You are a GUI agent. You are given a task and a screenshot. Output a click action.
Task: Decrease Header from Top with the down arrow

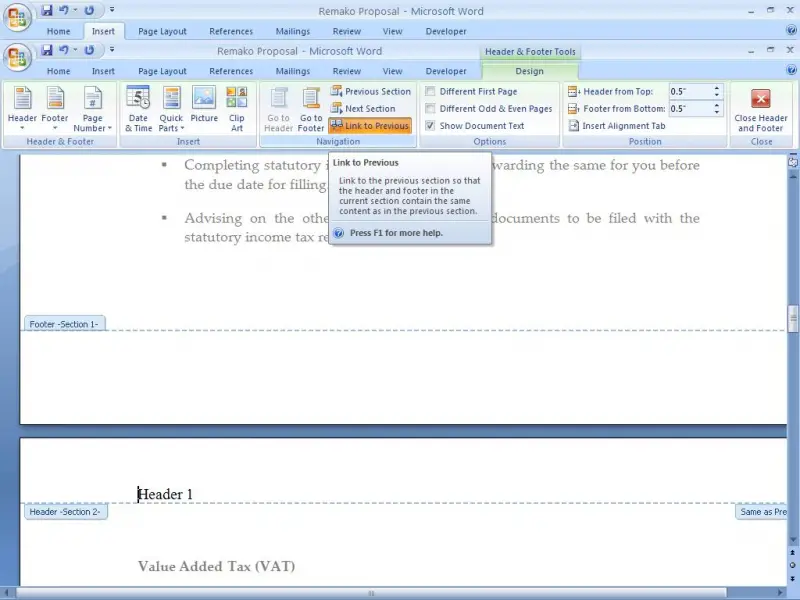717,95
